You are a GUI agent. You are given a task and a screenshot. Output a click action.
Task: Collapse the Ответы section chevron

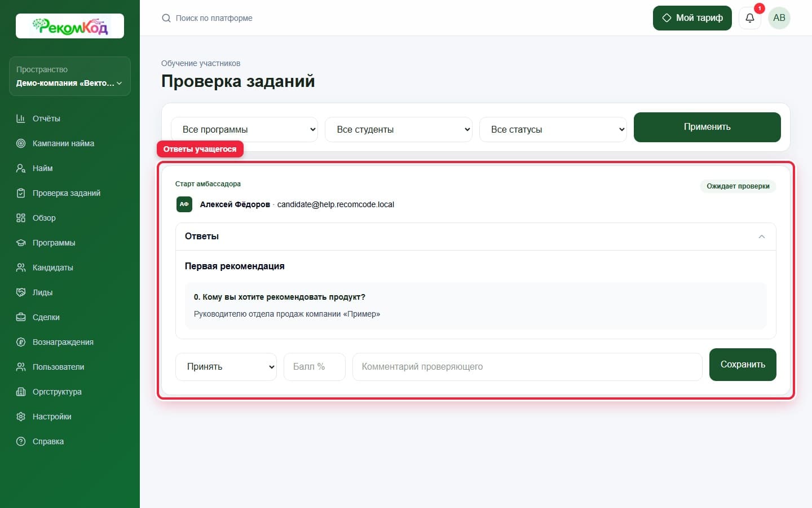click(x=762, y=237)
